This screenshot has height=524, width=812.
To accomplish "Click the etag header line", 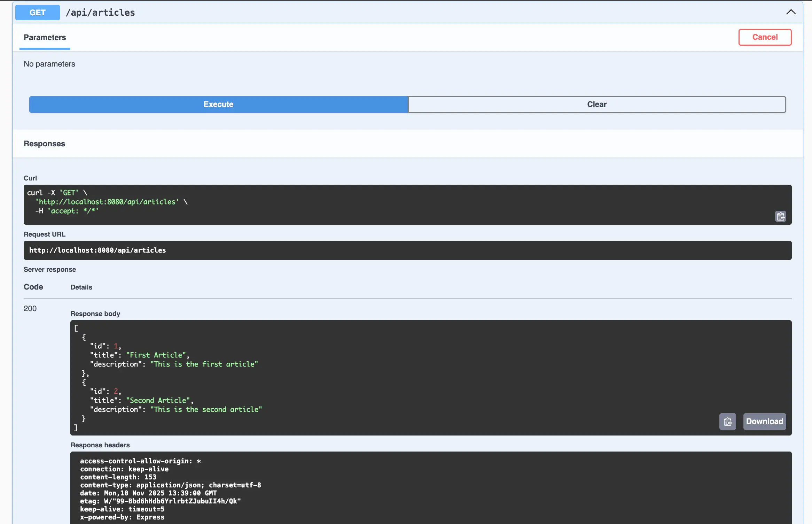I will (160, 501).
